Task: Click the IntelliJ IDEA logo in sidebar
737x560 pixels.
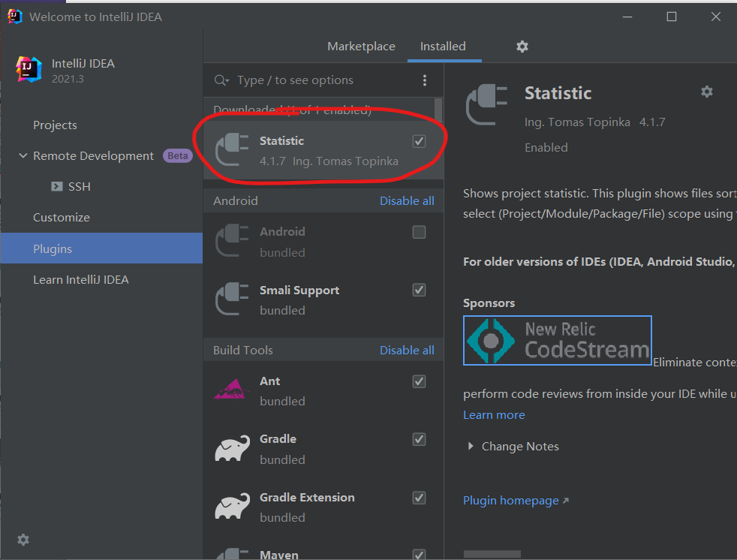Action: click(29, 68)
